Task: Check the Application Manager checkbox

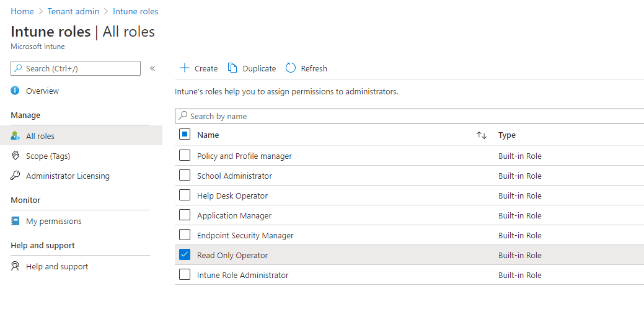Action: (x=185, y=215)
